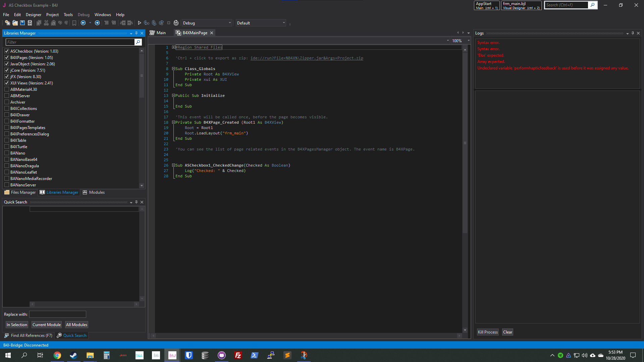This screenshot has width=644, height=362.
Task: Click the restart circular arrow icon
Action: coord(176,23)
